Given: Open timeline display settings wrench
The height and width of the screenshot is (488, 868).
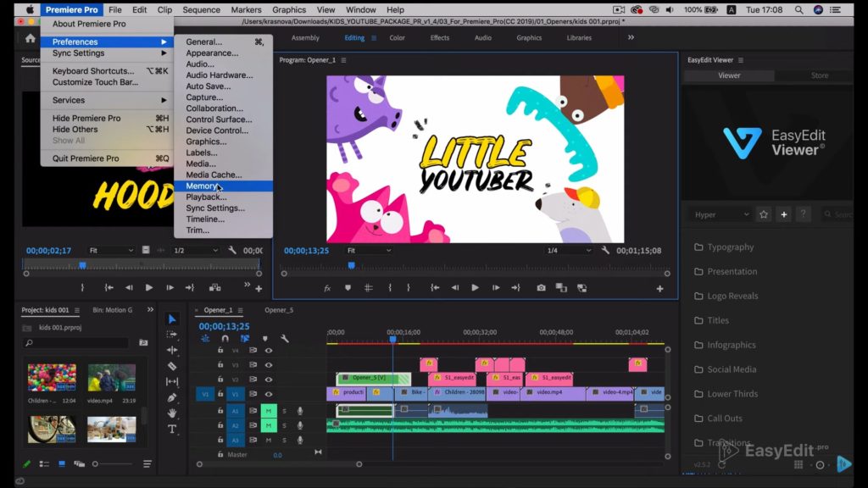Looking at the screenshot, I should (285, 338).
